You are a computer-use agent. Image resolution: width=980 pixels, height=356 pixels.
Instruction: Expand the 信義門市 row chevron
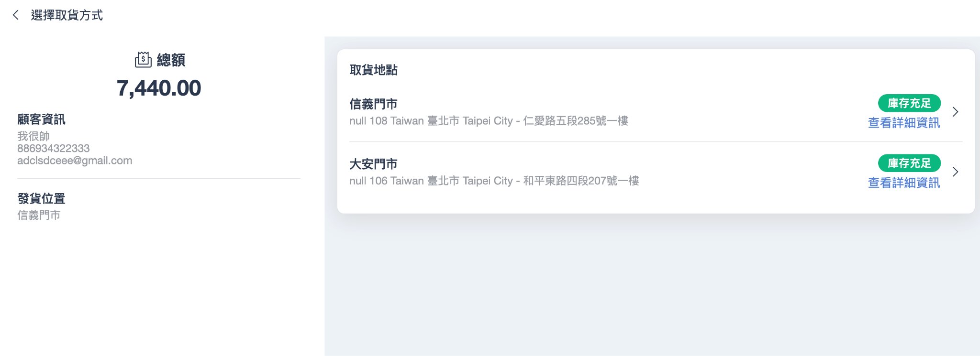point(955,112)
